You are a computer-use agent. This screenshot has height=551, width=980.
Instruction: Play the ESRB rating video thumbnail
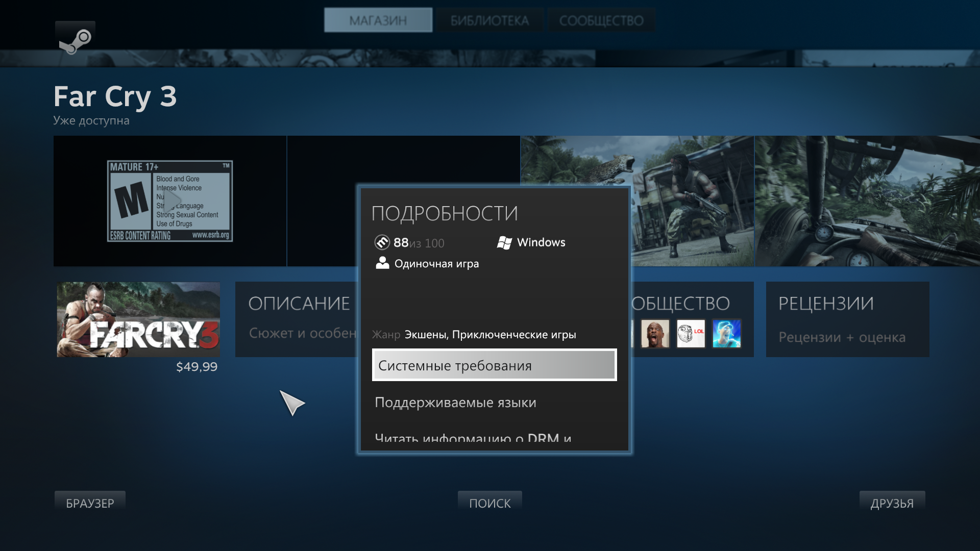click(170, 201)
